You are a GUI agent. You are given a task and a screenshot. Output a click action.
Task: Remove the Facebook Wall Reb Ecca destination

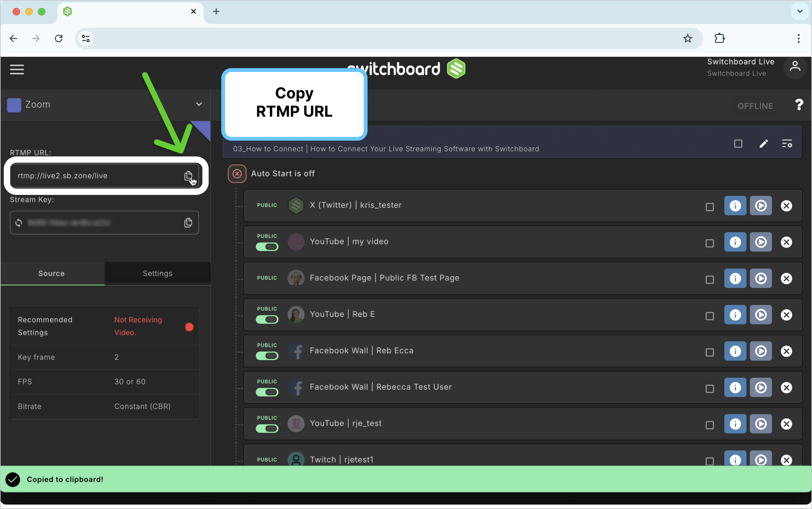(x=786, y=351)
